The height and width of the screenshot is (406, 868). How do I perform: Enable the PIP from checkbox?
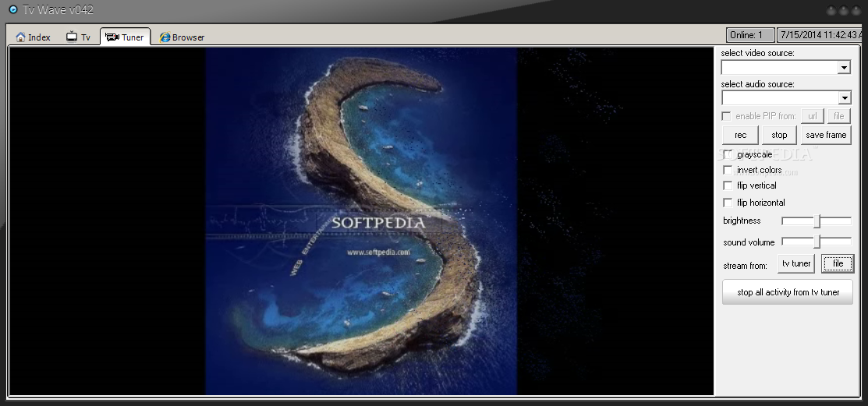pos(726,116)
